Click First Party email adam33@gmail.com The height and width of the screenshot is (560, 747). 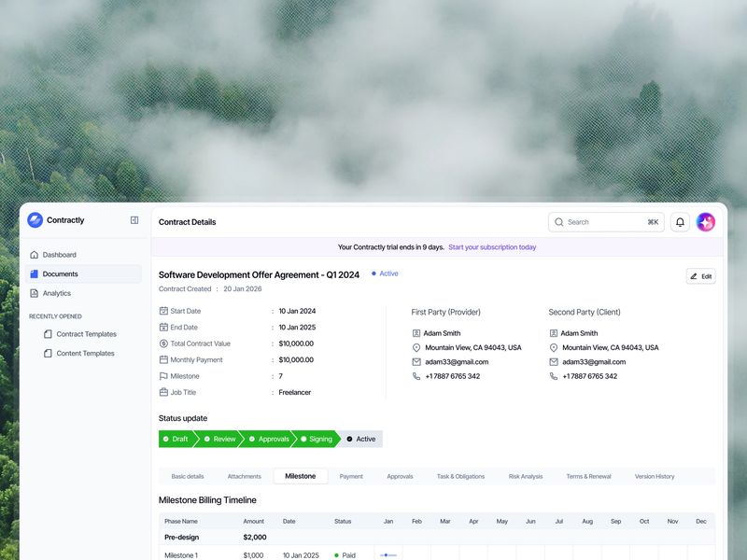457,362
